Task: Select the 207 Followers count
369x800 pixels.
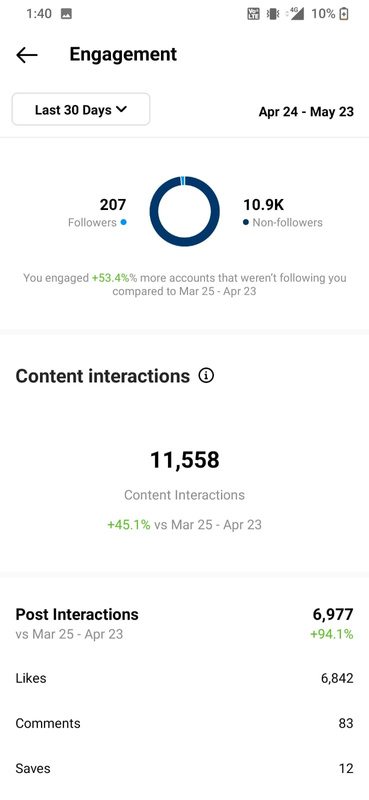Action: 113,205
